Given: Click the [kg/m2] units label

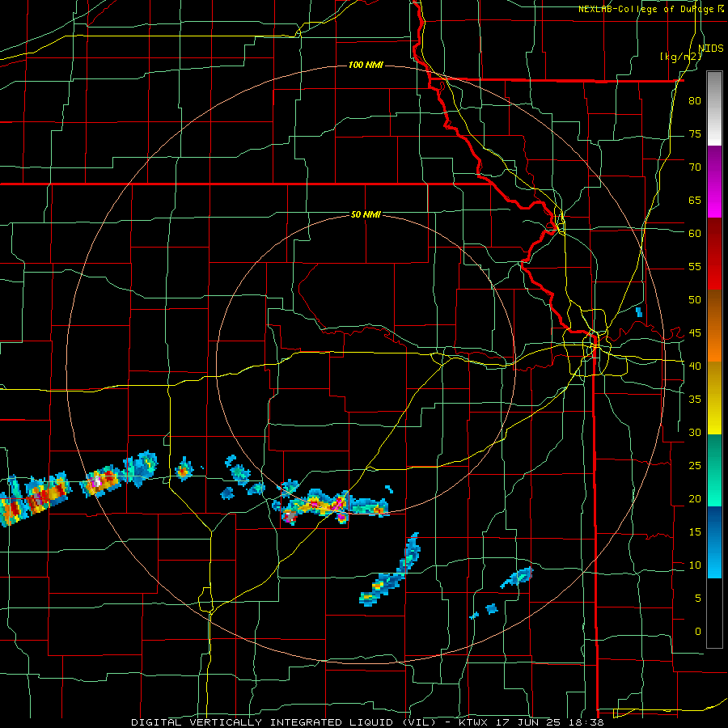Looking at the screenshot, I should tap(680, 57).
